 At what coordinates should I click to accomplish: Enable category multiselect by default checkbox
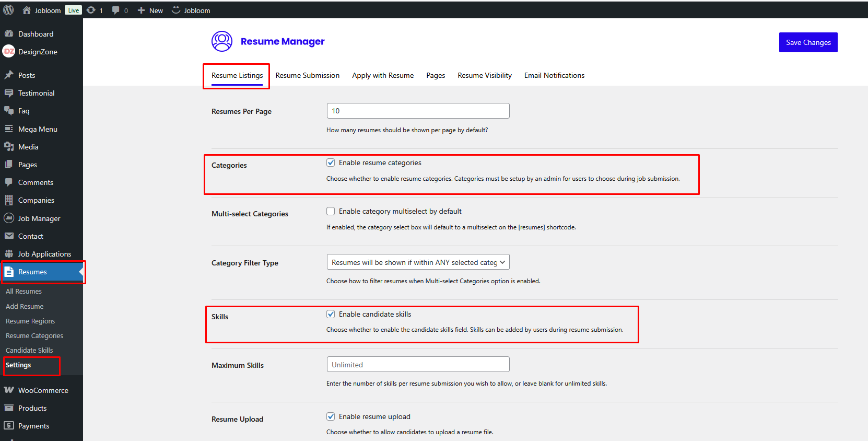[331, 211]
